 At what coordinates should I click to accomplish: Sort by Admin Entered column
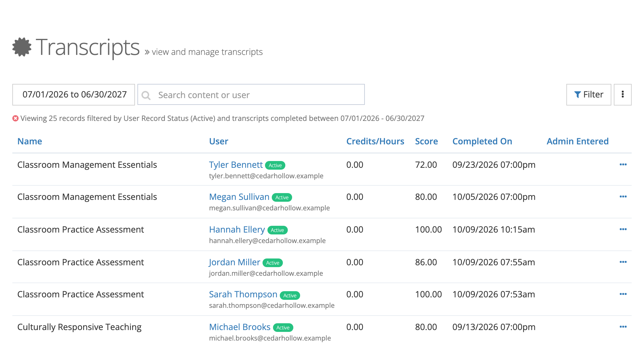[577, 141]
